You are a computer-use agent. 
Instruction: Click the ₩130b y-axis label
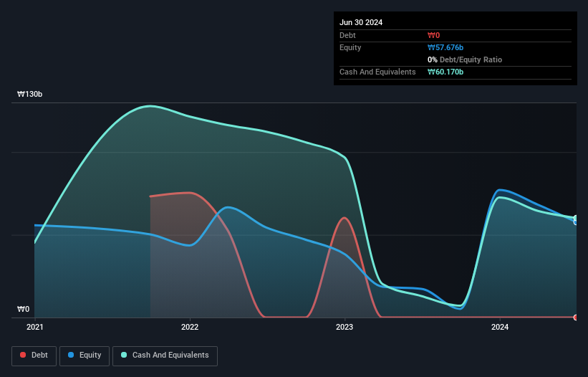point(29,94)
